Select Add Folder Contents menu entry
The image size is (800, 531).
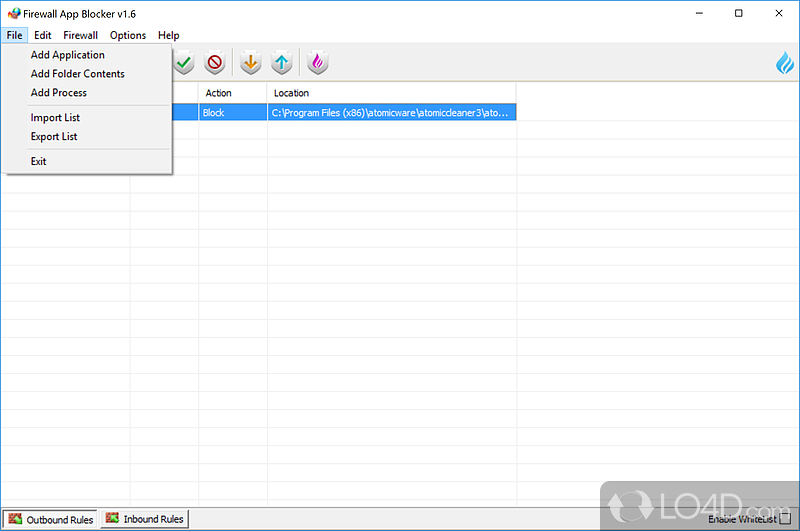77,74
